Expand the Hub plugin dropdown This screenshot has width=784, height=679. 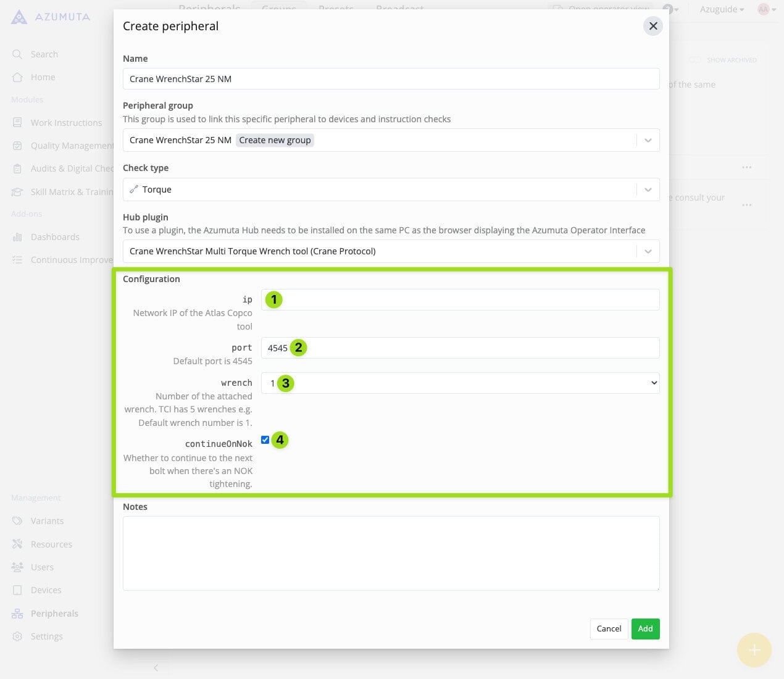pos(648,251)
